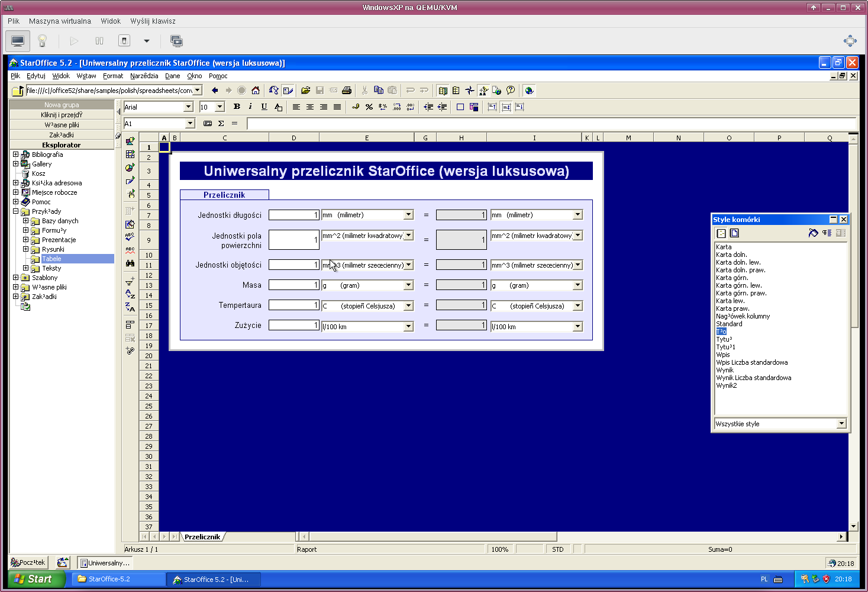
Task: Apply currency number format
Action: [356, 107]
